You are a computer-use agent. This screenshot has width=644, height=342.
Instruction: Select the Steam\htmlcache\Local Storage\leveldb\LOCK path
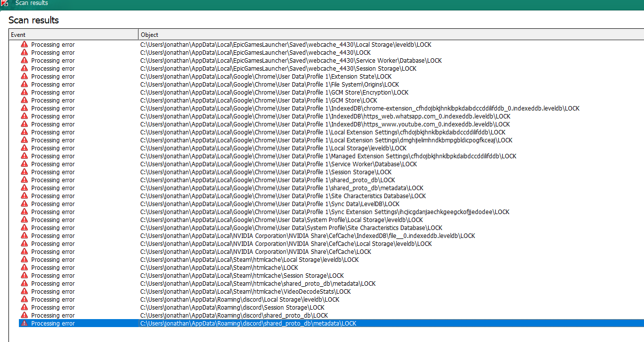click(x=249, y=259)
